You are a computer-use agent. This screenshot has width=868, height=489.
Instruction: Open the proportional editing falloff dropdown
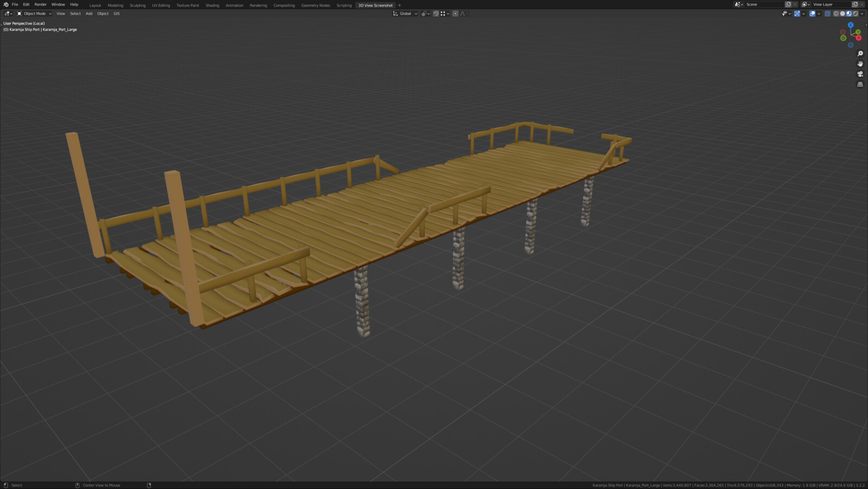464,14
